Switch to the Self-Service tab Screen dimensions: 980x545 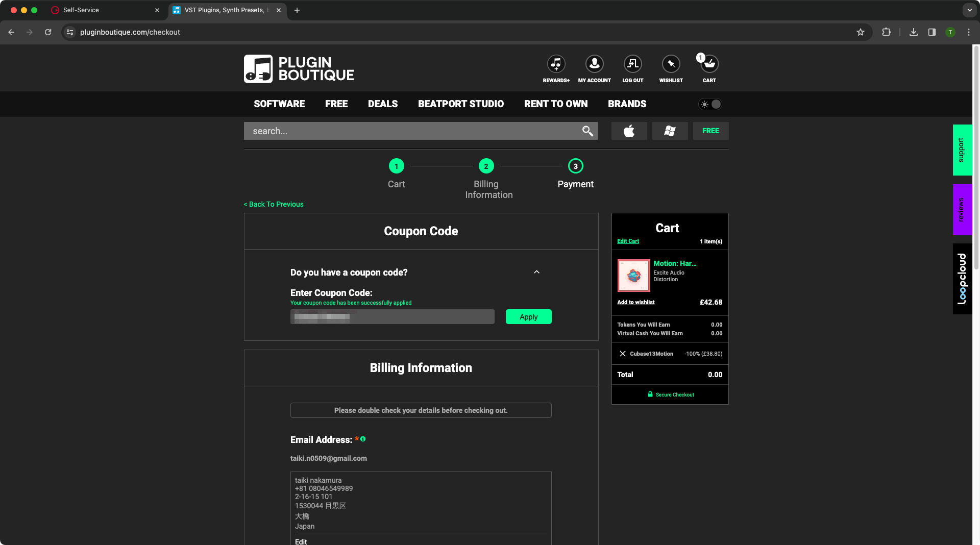click(x=105, y=10)
